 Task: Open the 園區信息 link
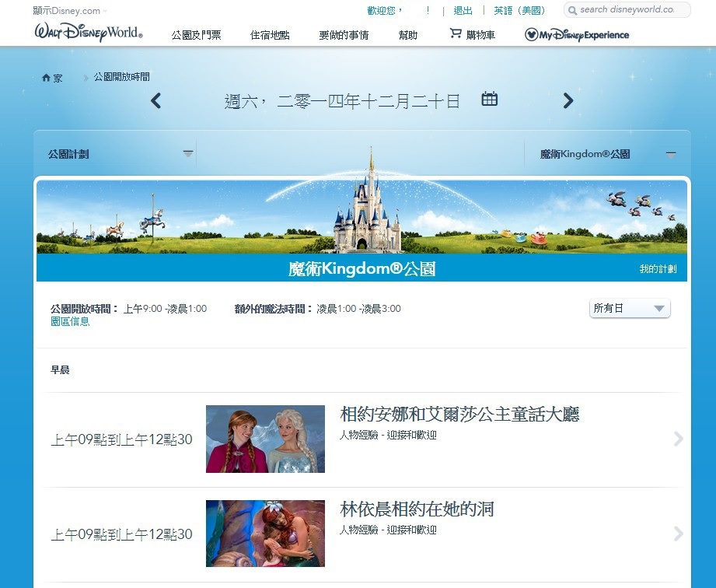tap(70, 322)
